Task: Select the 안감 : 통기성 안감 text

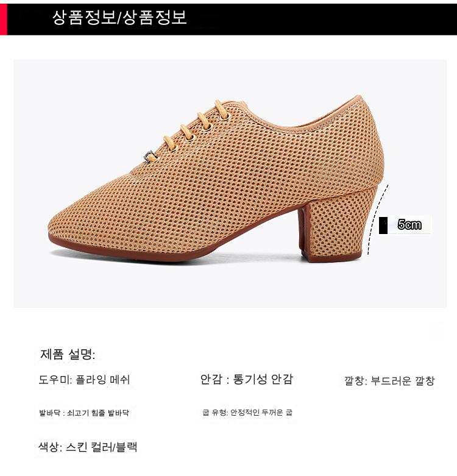Action: coord(246,379)
